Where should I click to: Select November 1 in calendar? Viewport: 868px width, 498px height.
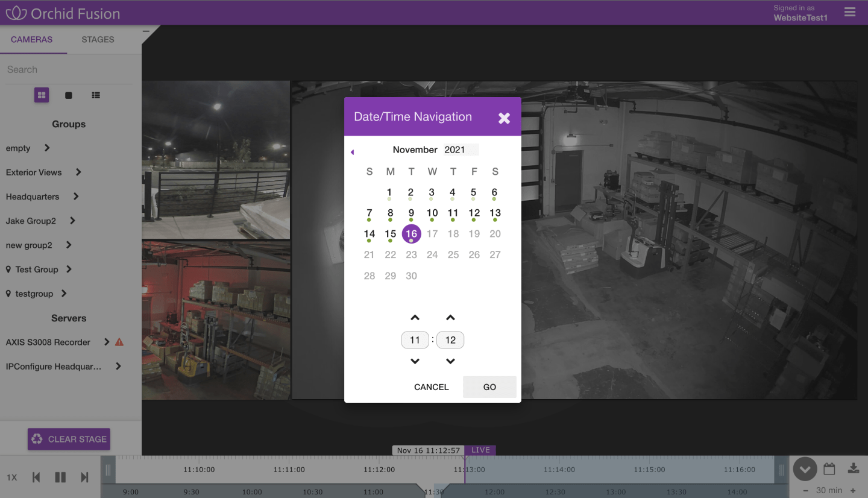(x=389, y=192)
